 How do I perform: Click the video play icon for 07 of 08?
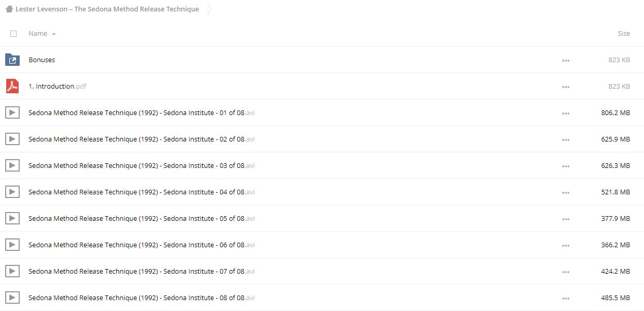tap(12, 271)
